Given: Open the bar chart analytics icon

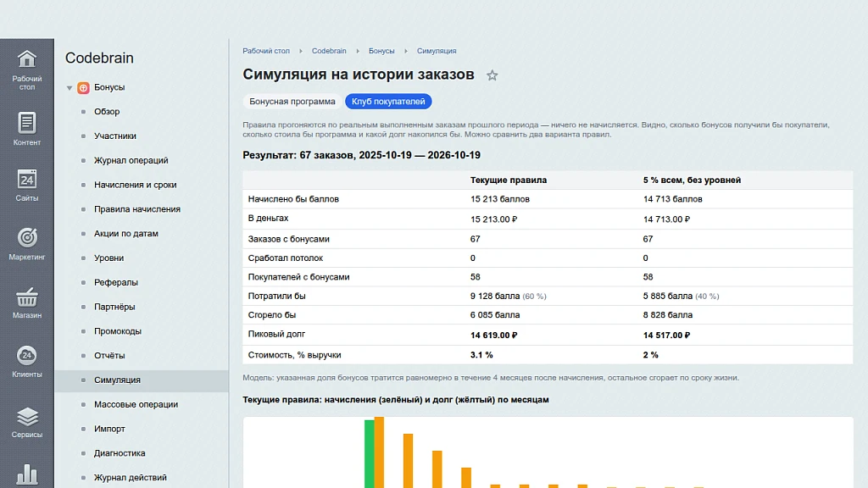Looking at the screenshot, I should [x=26, y=475].
